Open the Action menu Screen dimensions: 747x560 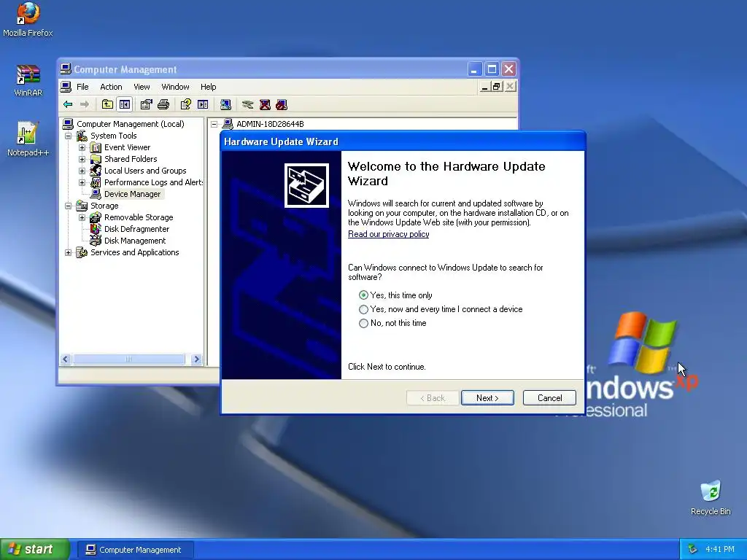(111, 87)
